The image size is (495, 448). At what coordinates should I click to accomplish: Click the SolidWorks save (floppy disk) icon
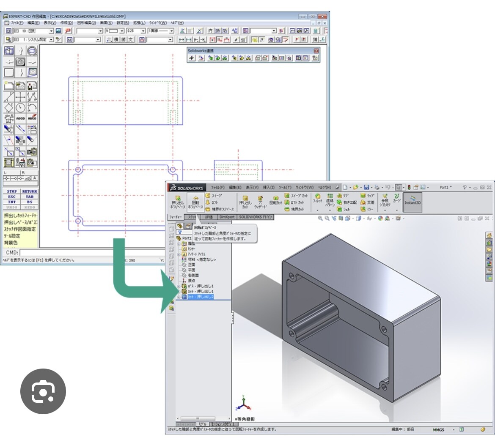click(x=366, y=187)
